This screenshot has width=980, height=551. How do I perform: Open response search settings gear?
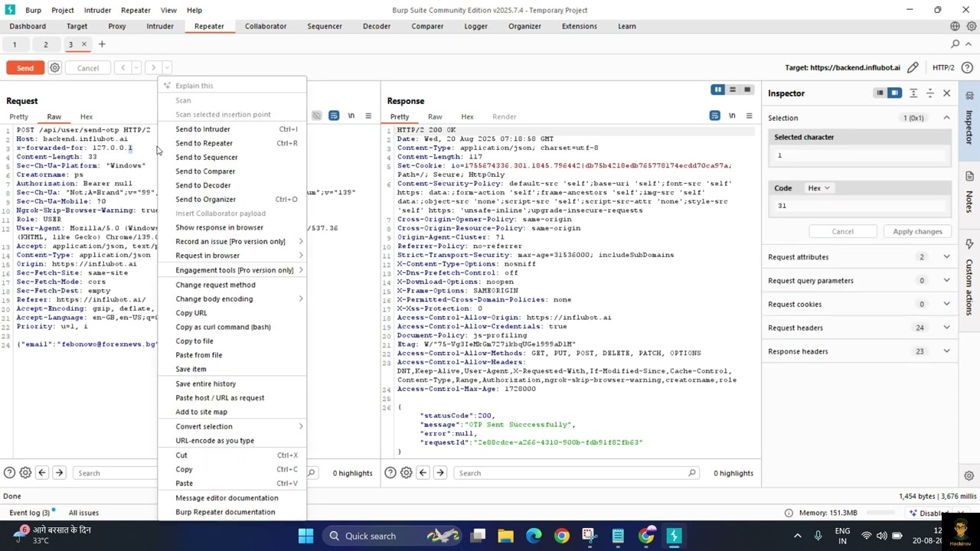pos(407,473)
